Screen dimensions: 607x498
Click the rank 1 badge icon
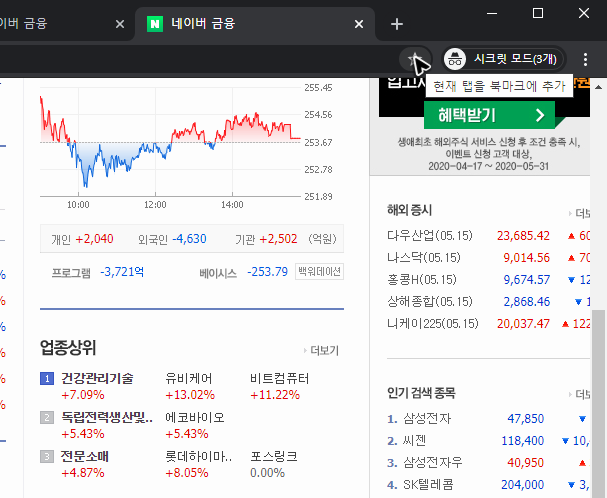tap(47, 378)
